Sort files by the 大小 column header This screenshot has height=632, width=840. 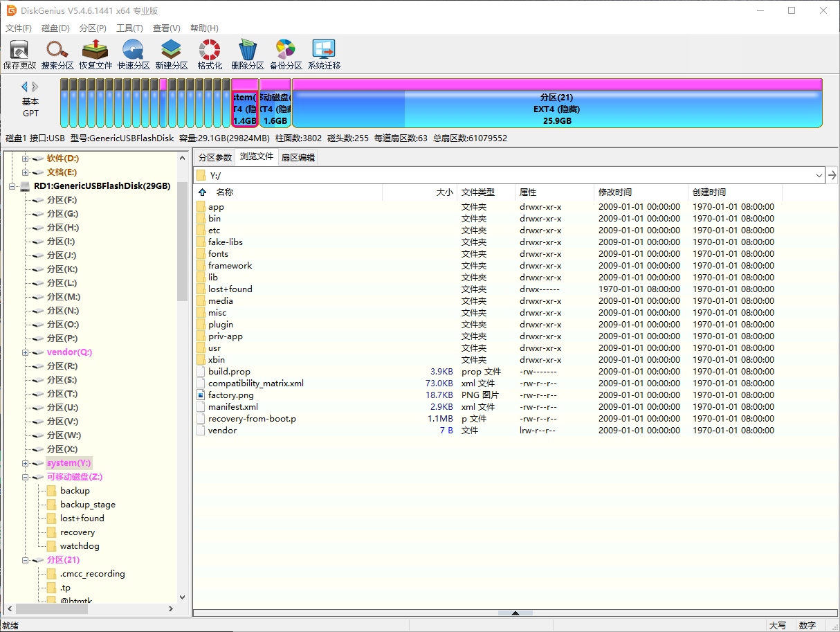(444, 192)
